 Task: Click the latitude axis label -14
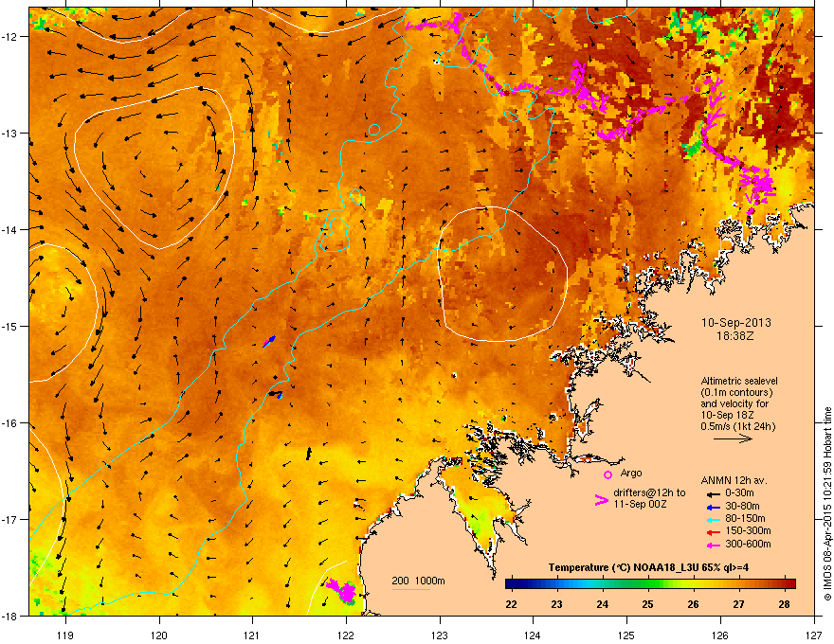[9, 230]
